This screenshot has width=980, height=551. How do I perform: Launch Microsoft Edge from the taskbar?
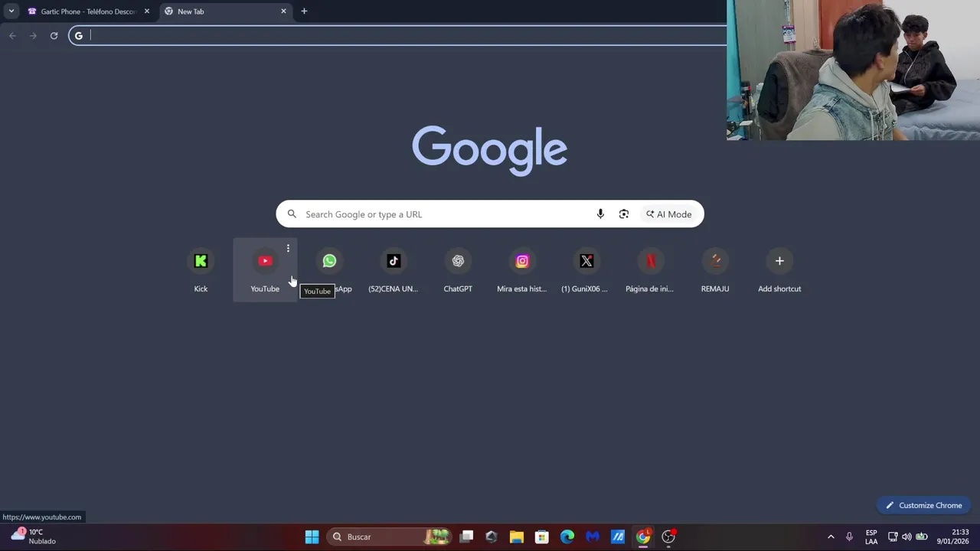[567, 536]
